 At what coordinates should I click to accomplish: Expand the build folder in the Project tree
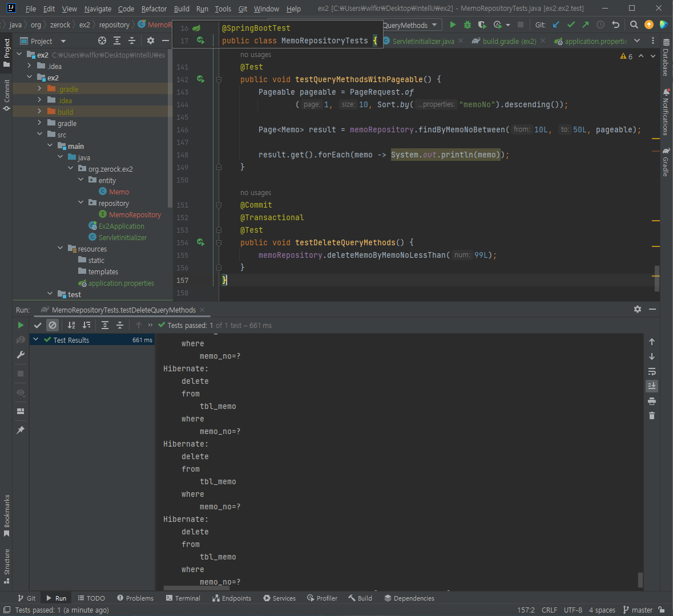pos(39,112)
